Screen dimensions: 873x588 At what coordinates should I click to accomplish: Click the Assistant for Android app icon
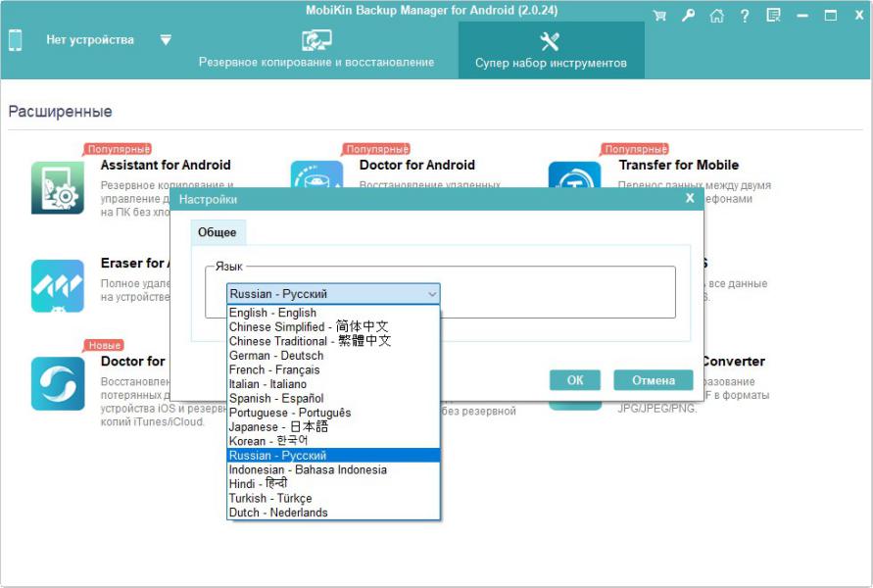pyautogui.click(x=58, y=186)
